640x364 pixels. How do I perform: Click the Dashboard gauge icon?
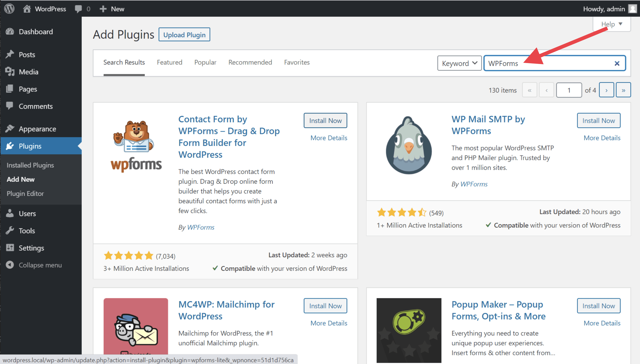(10, 32)
